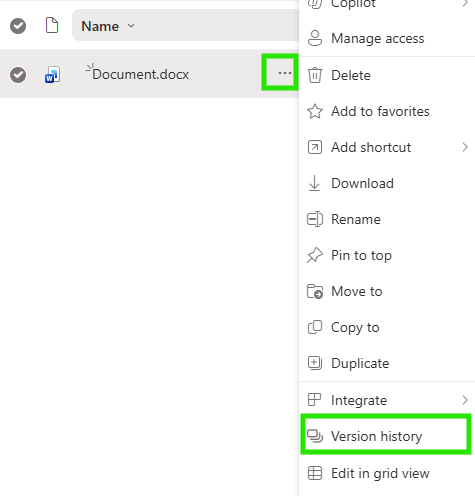Click the Delete trash can icon
The image size is (475, 496).
click(x=315, y=75)
